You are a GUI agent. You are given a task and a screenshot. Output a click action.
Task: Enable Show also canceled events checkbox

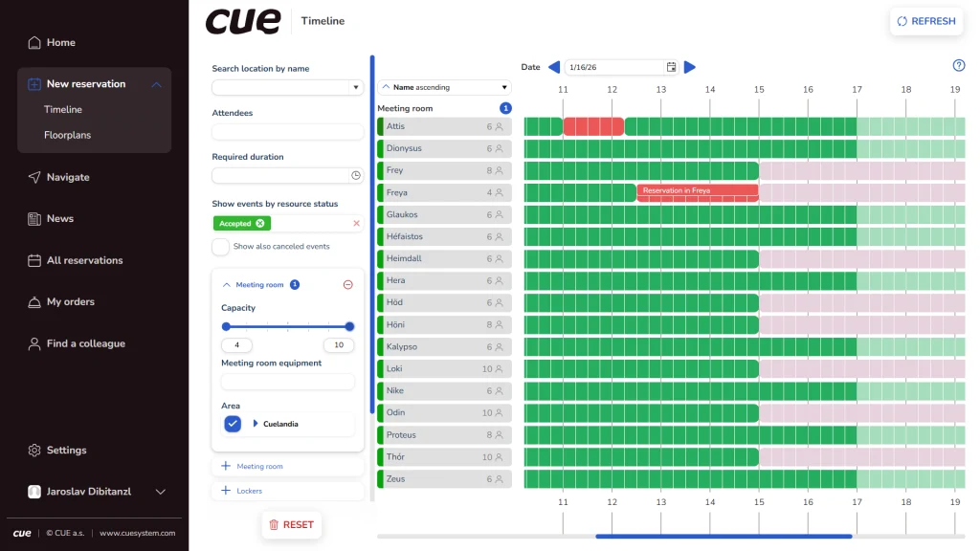click(x=221, y=247)
